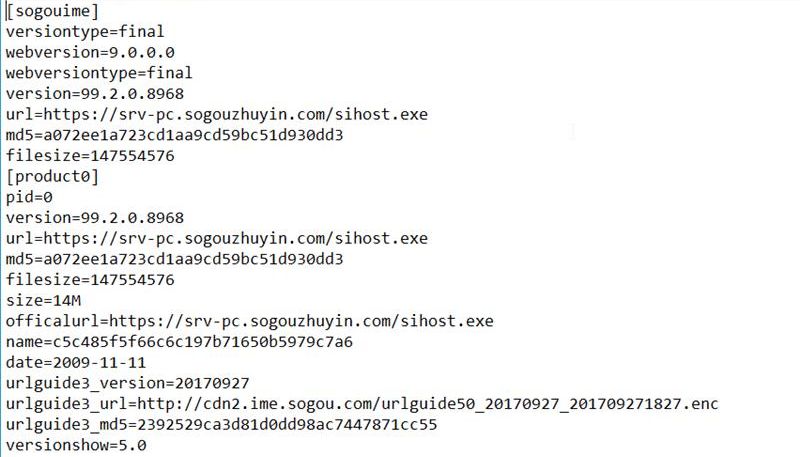
Task: Click the [product0] section header
Action: click(52, 176)
